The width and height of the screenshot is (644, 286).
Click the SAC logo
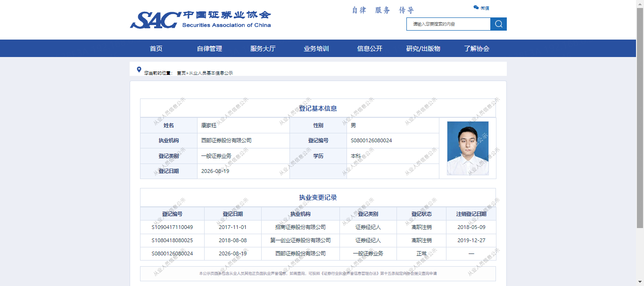tap(200, 19)
